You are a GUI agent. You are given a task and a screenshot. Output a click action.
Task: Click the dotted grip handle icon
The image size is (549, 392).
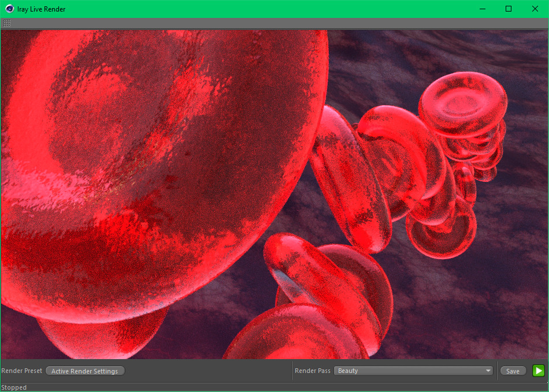[x=7, y=24]
